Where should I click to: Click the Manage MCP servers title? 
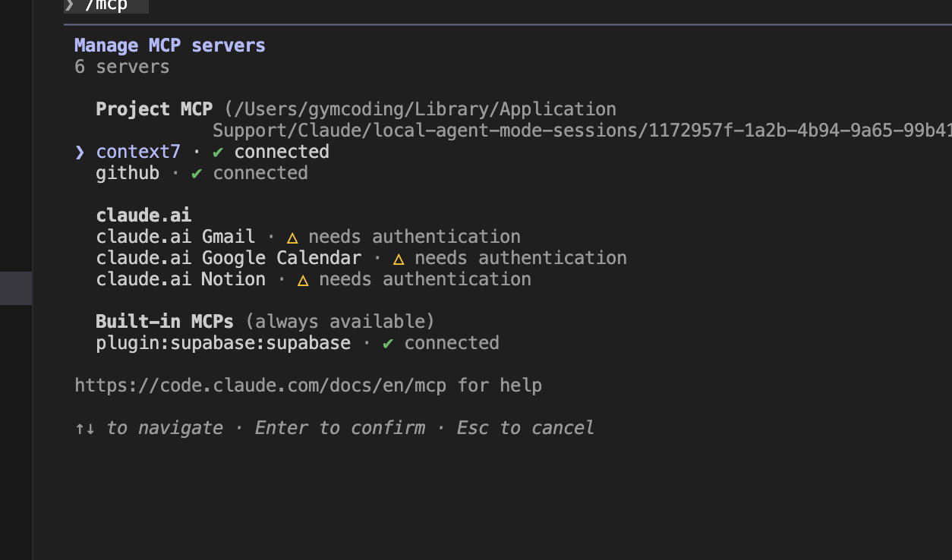pyautogui.click(x=170, y=46)
